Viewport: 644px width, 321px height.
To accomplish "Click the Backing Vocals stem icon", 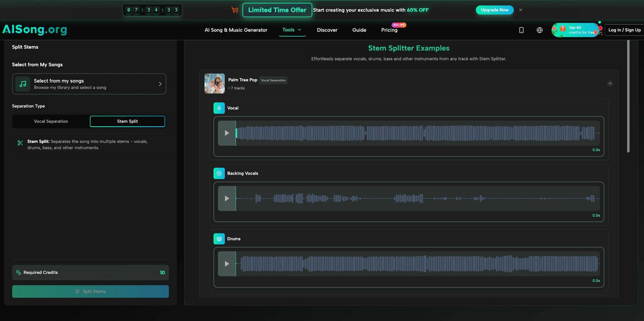I will point(219,173).
